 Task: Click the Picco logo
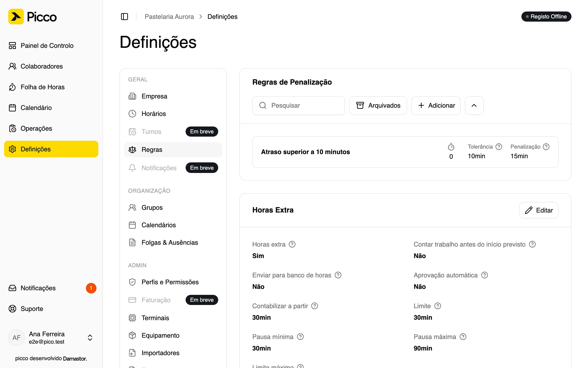[x=32, y=17]
